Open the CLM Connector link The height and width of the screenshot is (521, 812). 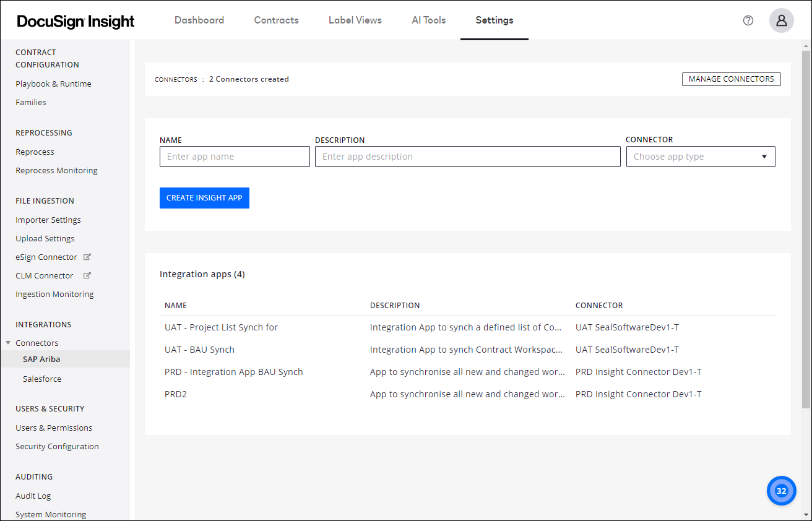45,275
